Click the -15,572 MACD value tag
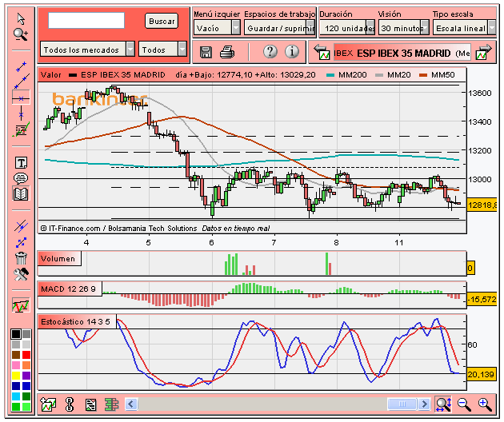This screenshot has height=422, width=504. coord(482,300)
